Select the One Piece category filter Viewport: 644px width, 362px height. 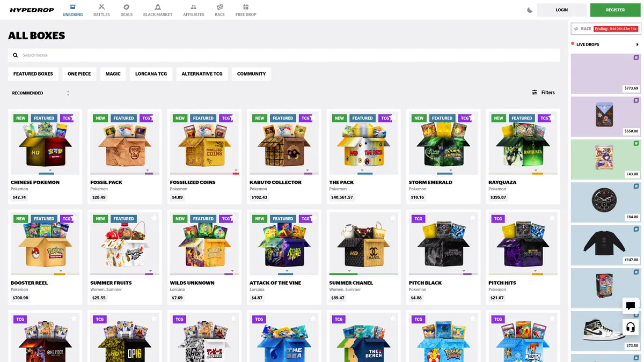79,74
